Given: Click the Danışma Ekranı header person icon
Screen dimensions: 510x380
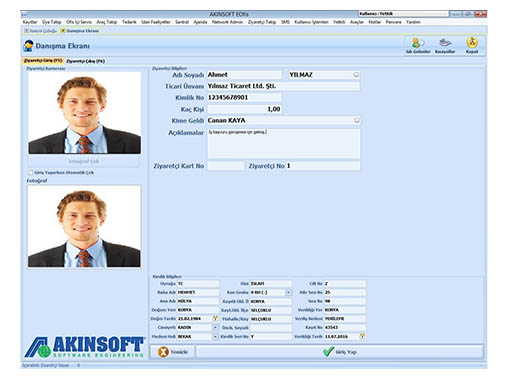Looking at the screenshot, I should click(x=28, y=46).
